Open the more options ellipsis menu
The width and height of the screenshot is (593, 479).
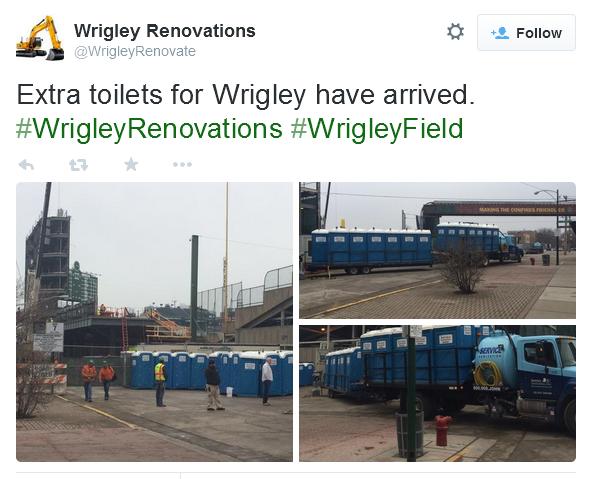coord(182,164)
